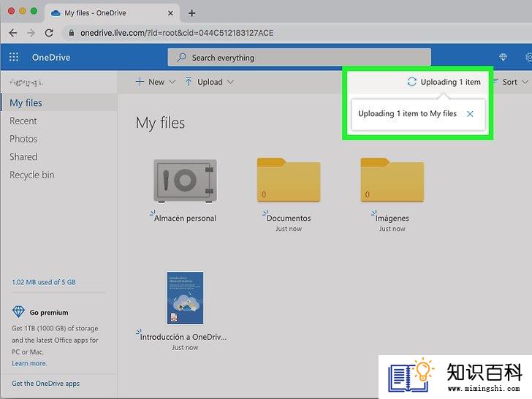Viewport: 532px width, 399px height.
Task: Open the premium diamond icon in header
Action: tap(503, 57)
